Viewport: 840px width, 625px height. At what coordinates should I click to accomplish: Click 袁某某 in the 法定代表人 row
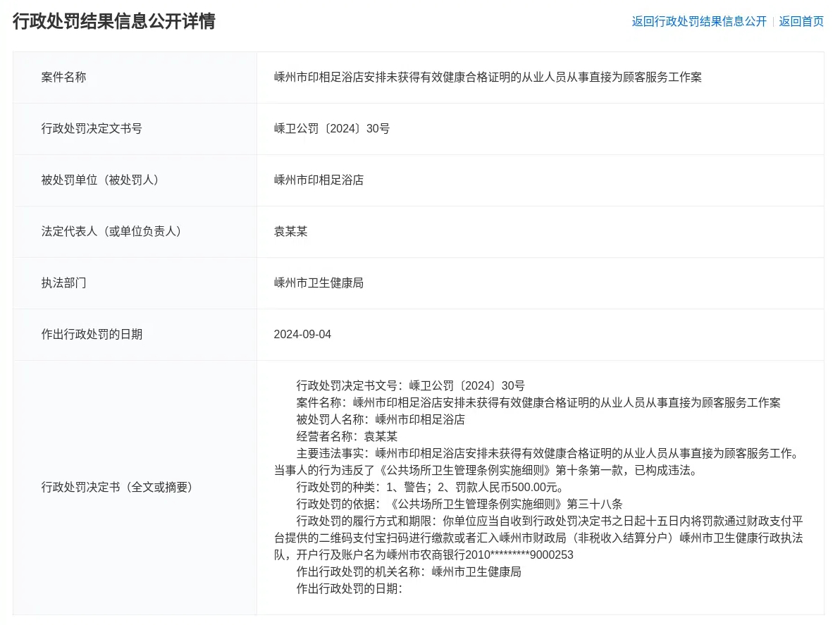(x=290, y=231)
